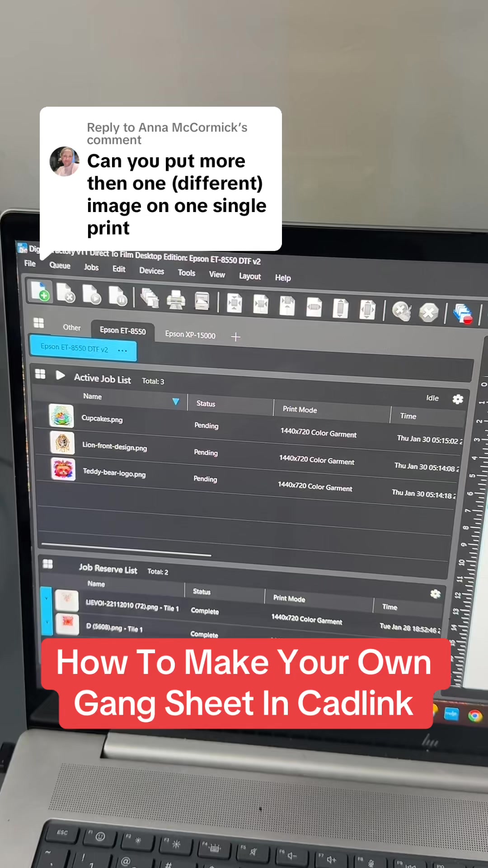Click the page icon with top alignment arrow
The image size is (488, 868).
[x=287, y=306]
